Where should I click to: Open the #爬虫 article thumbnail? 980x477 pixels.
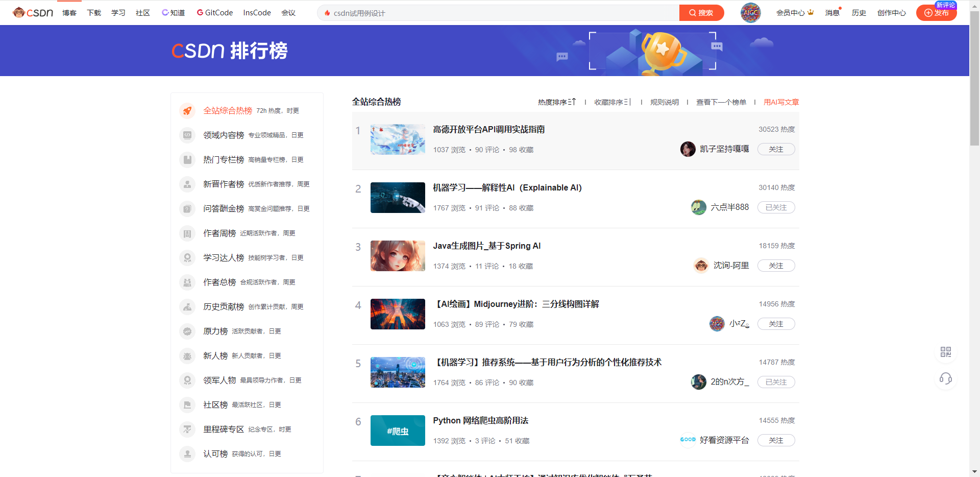pyautogui.click(x=398, y=431)
